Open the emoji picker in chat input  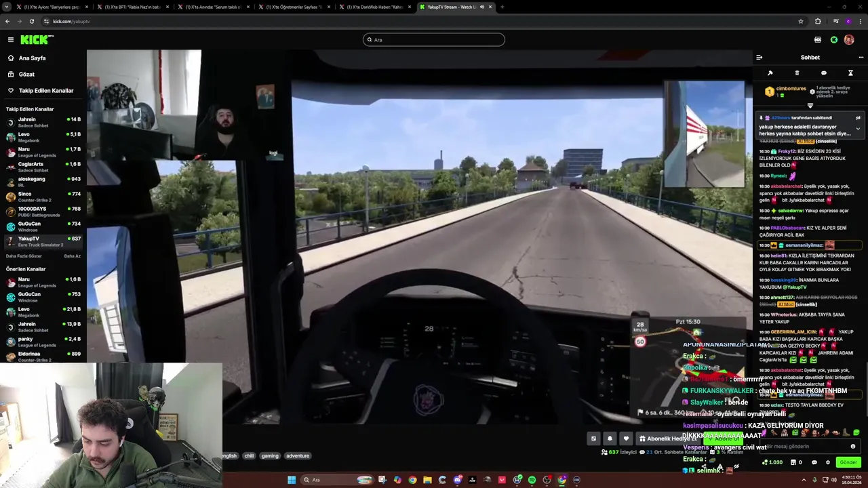[x=853, y=447]
